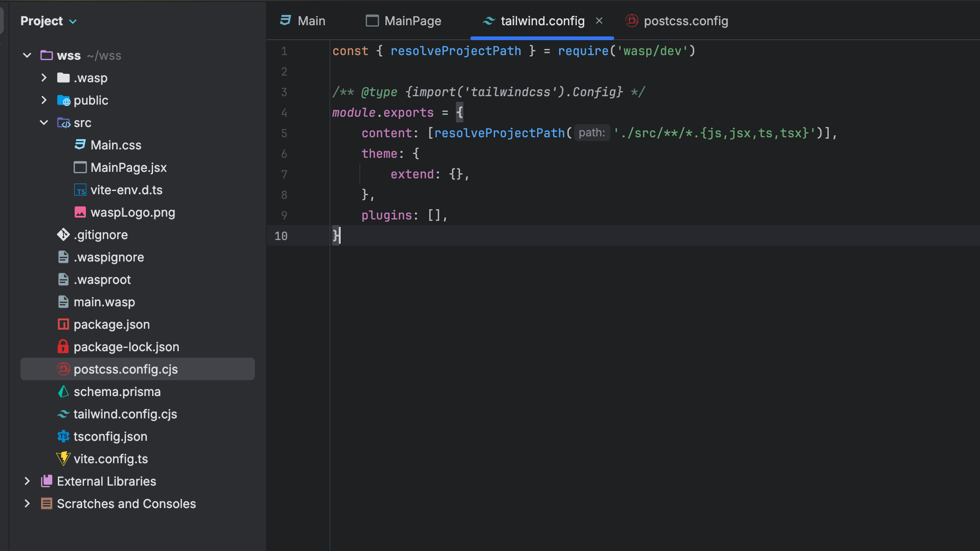The width and height of the screenshot is (980, 551).
Task: Click the main.wasp file icon
Action: click(x=63, y=302)
